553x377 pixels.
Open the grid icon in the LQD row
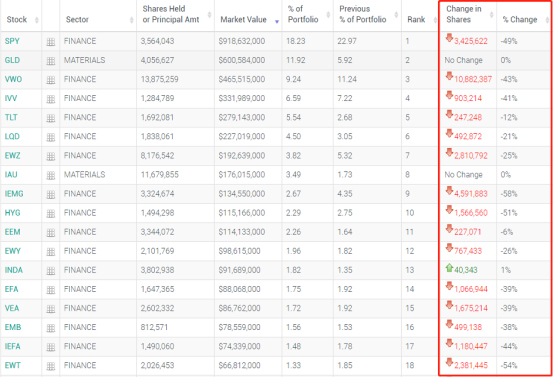click(x=50, y=137)
